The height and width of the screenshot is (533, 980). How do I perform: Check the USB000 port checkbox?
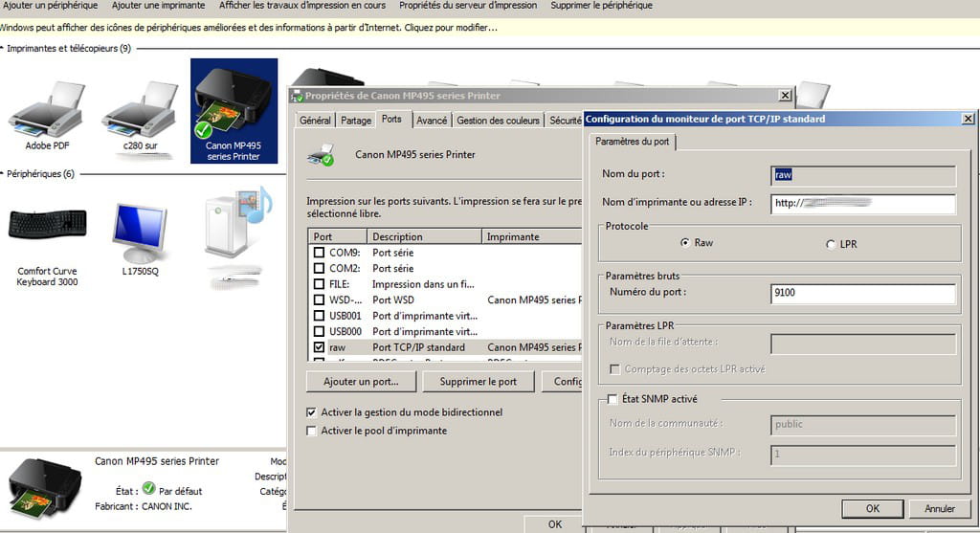click(319, 331)
